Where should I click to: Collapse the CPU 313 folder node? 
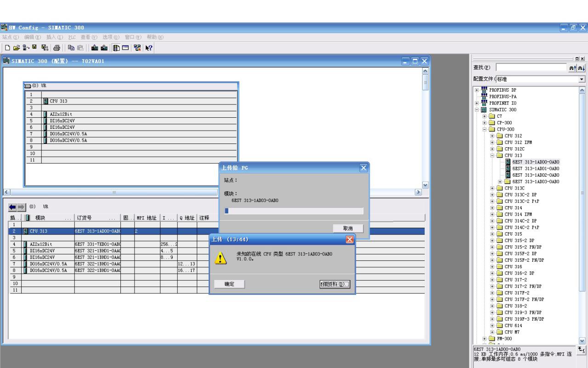493,155
